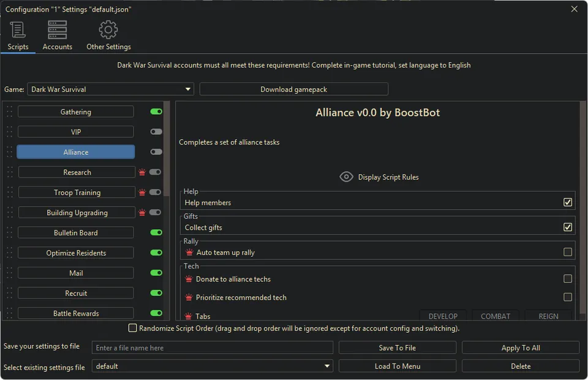Screen dimensions: 588x380
Task: Click the drag handle for Gathering row
Action: pyautogui.click(x=9, y=112)
